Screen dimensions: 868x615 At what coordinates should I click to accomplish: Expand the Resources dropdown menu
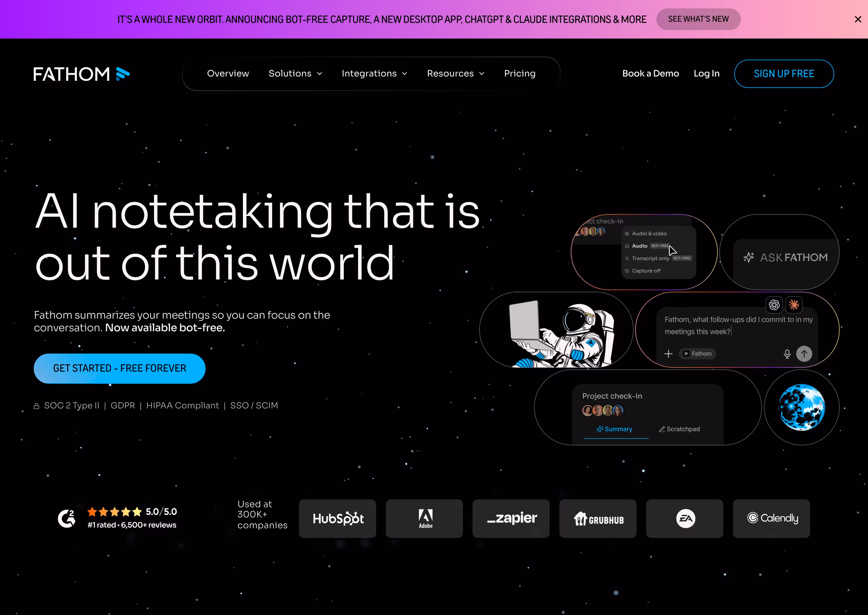[x=455, y=73]
